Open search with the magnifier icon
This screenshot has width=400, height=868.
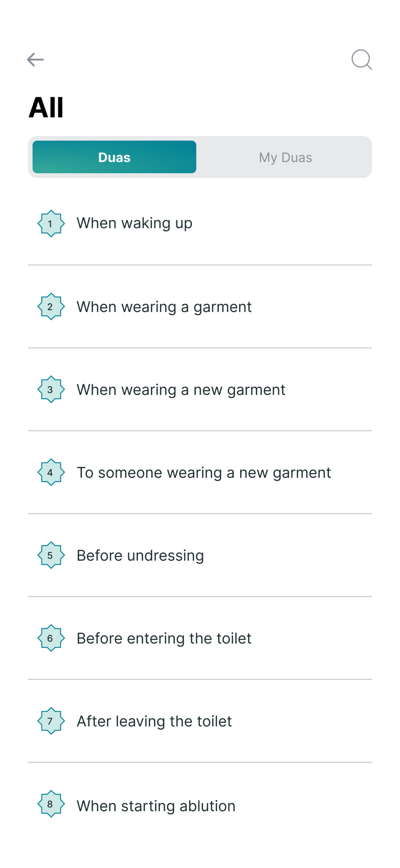(x=361, y=60)
